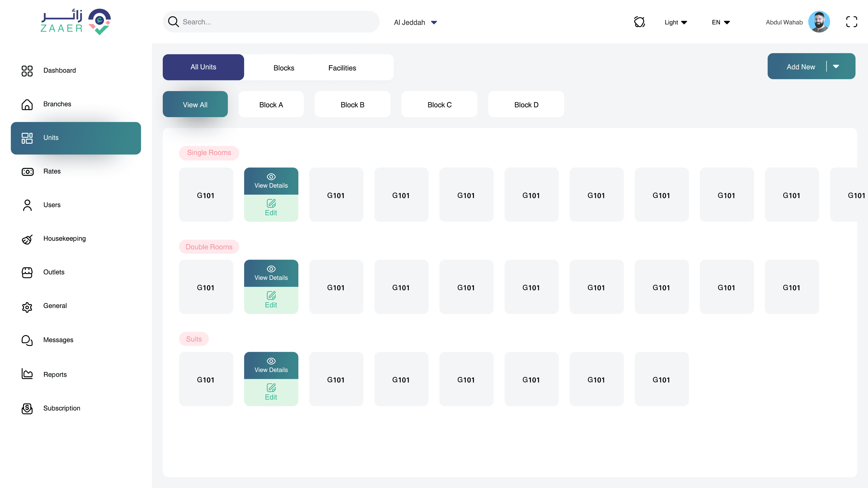Click the Messages chat bubble icon
Viewport: 868px width, 488px height.
pyautogui.click(x=27, y=340)
